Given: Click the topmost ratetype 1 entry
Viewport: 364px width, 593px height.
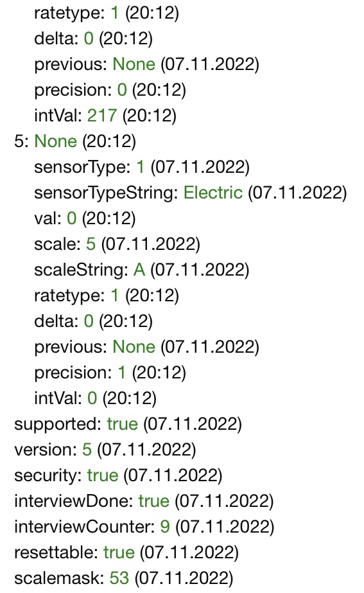Looking at the screenshot, I should (106, 13).
